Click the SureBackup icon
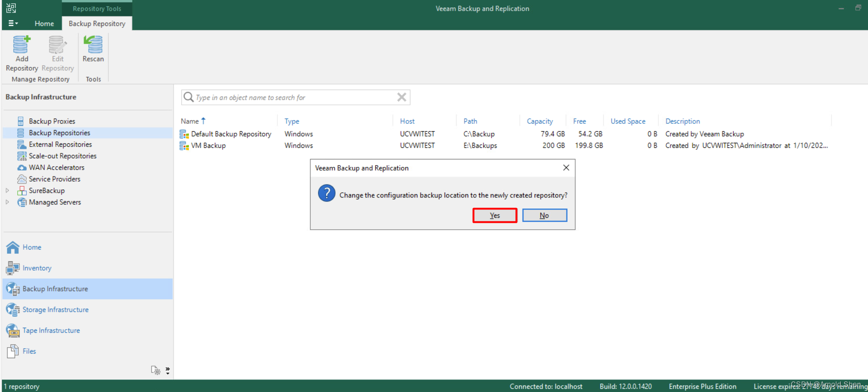 coord(21,190)
